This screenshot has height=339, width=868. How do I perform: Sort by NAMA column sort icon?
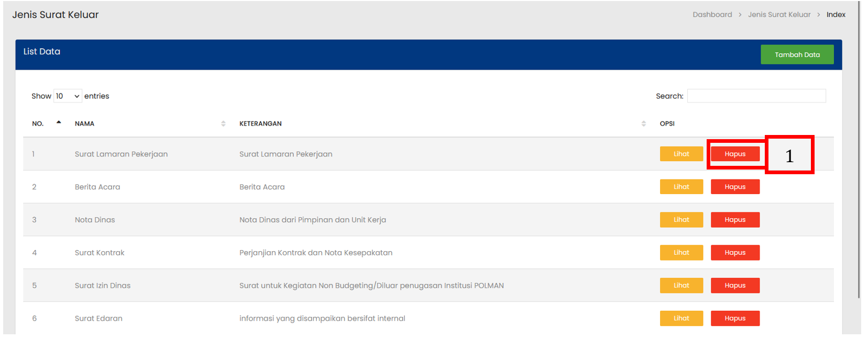223,123
